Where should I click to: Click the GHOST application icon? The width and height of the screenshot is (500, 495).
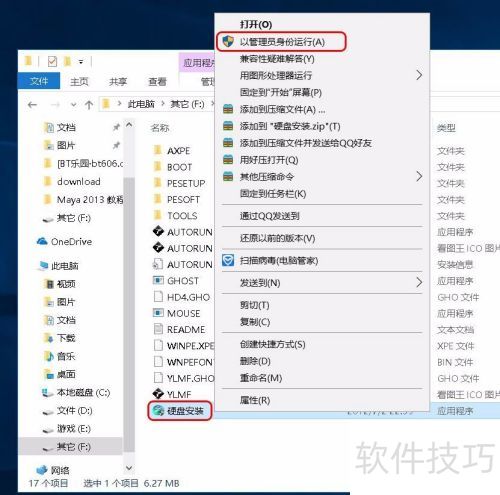click(x=158, y=280)
